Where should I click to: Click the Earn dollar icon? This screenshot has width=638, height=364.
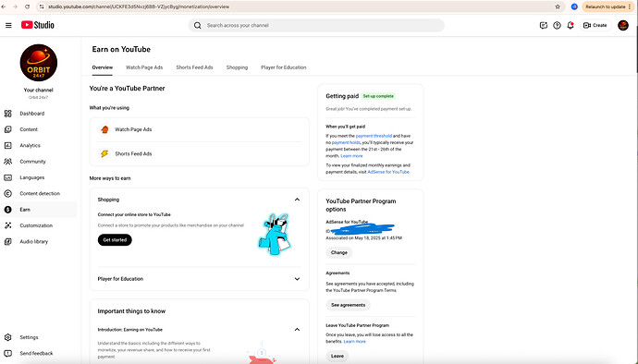coord(7,210)
